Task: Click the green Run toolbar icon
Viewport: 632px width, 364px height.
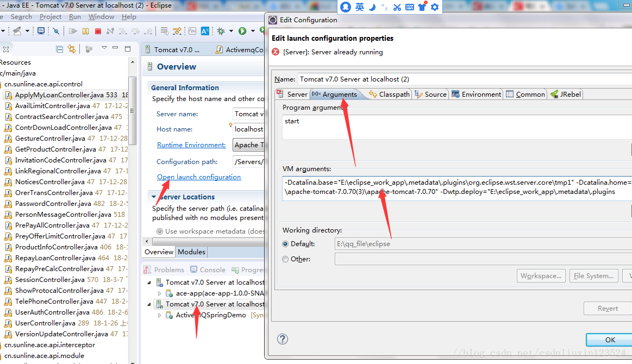Action: (x=242, y=31)
